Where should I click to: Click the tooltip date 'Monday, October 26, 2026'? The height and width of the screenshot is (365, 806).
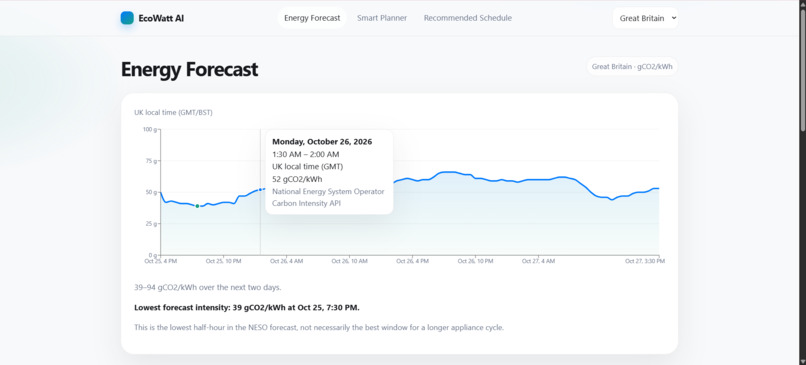(x=322, y=141)
